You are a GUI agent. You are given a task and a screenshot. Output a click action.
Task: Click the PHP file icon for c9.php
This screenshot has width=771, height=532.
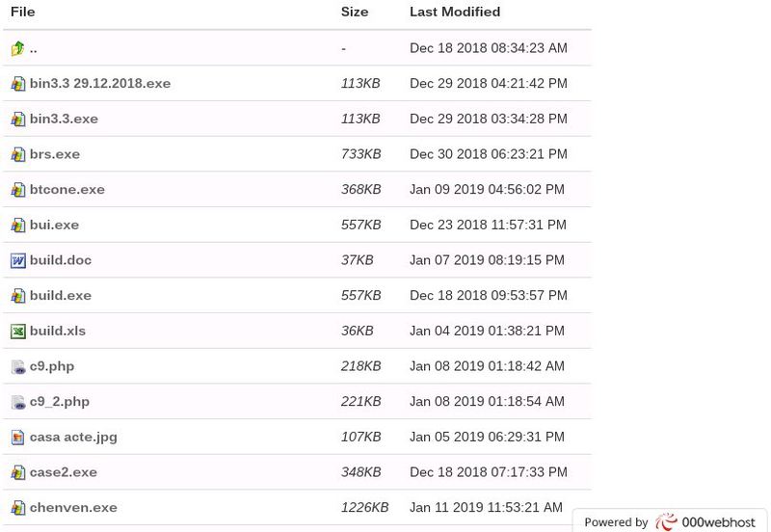tap(17, 367)
